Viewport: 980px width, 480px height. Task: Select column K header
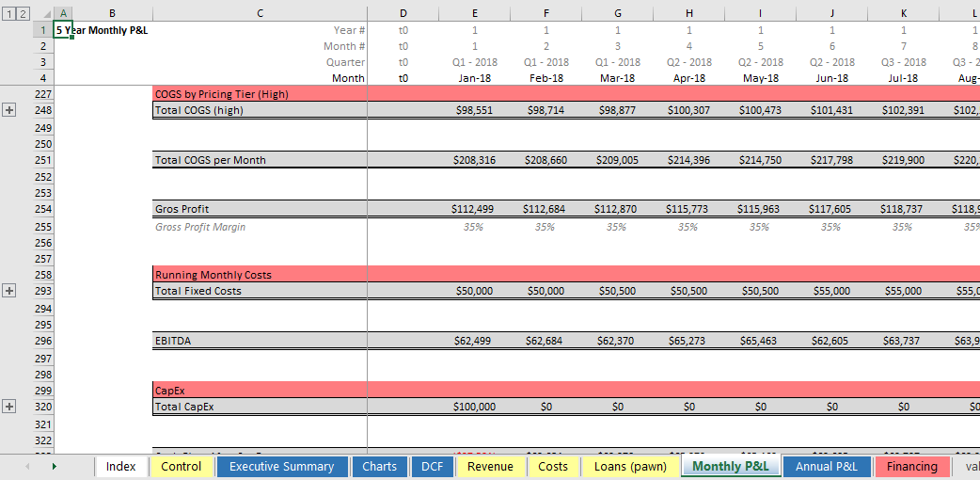903,13
